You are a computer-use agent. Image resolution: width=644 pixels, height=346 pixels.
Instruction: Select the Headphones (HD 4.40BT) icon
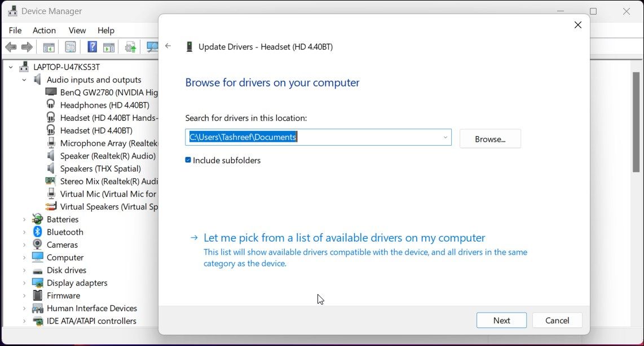pos(51,104)
